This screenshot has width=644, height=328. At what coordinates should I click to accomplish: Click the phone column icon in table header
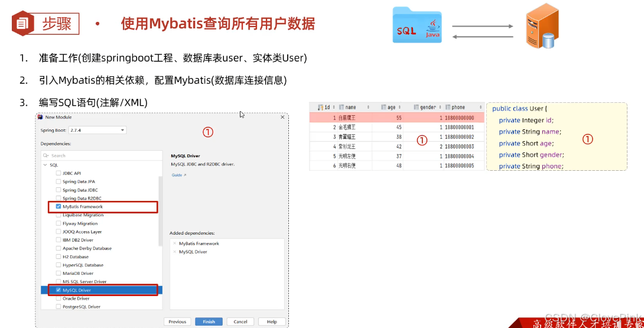click(x=448, y=108)
